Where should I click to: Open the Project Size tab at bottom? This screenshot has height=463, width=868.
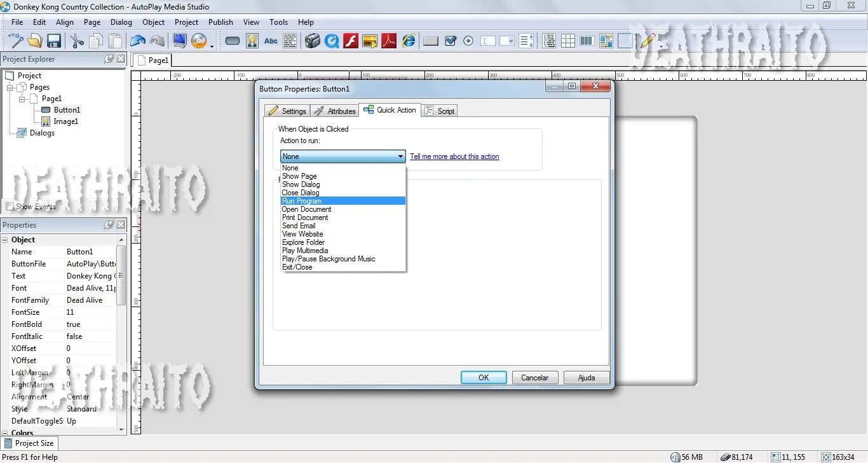[x=29, y=443]
